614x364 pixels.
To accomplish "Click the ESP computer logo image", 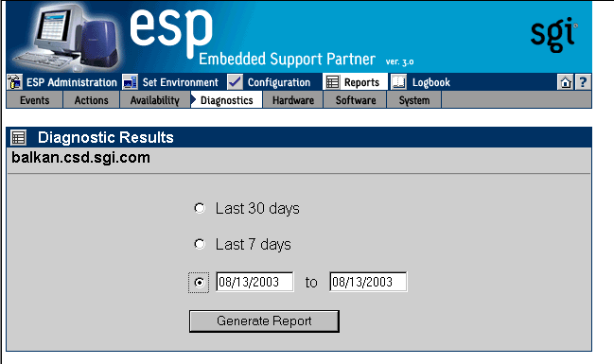I will tap(66, 37).
